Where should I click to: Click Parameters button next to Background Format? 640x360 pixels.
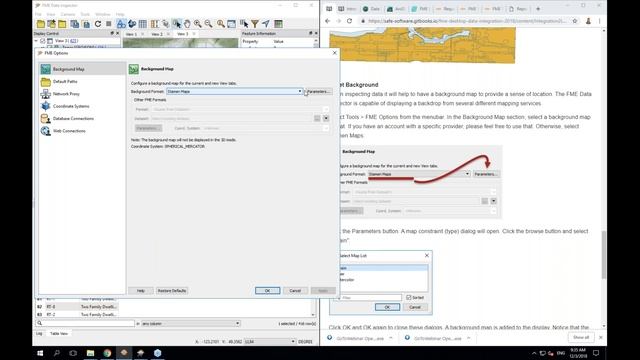tap(319, 91)
